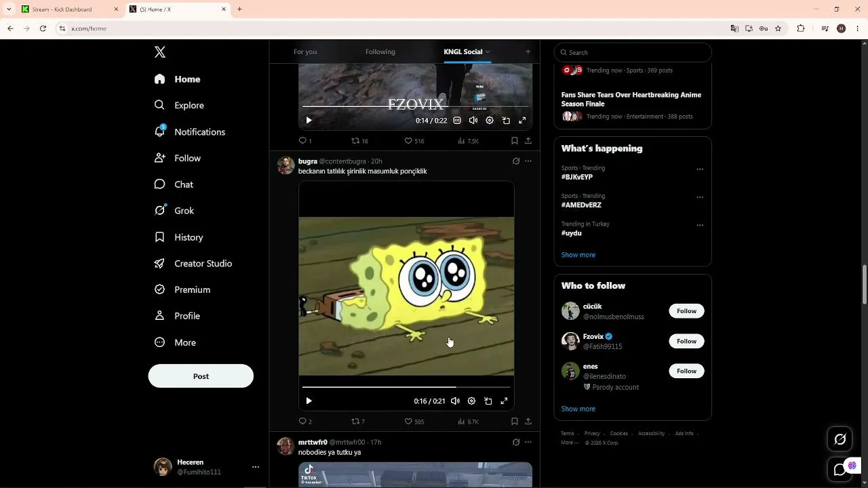Viewport: 868px width, 488px height.
Task: Open bugra's profile avatar
Action: click(285, 165)
